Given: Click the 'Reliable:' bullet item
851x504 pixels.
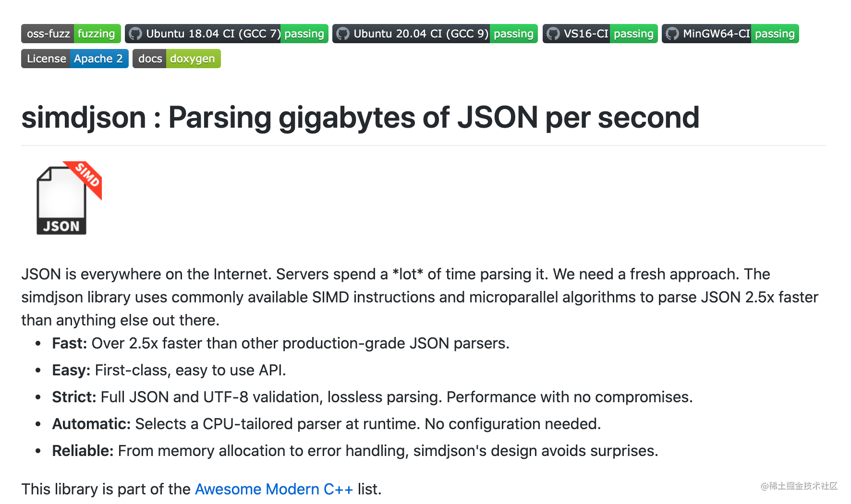Looking at the screenshot, I should point(83,451).
